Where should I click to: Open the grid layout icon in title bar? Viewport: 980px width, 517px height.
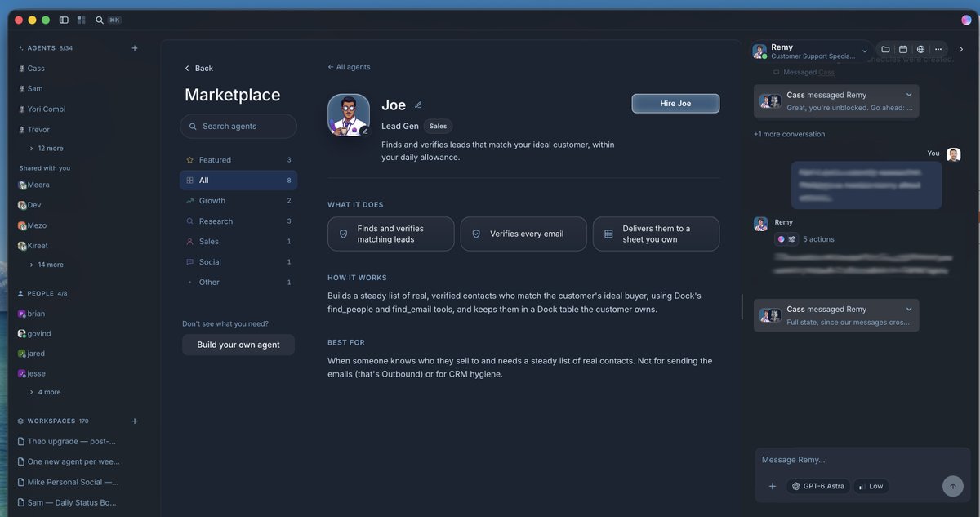tap(81, 20)
